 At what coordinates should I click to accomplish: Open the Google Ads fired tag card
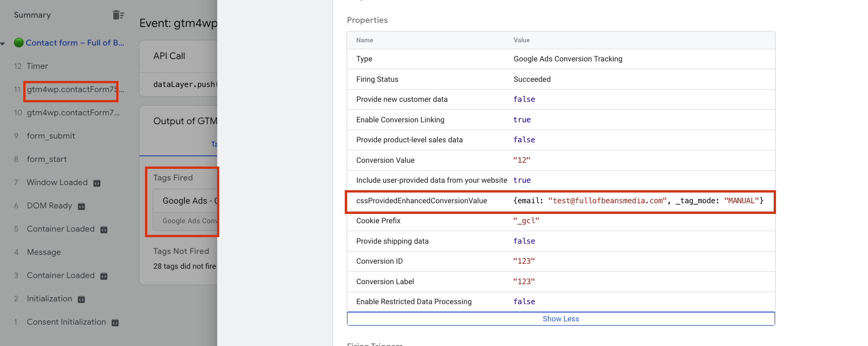(x=186, y=210)
